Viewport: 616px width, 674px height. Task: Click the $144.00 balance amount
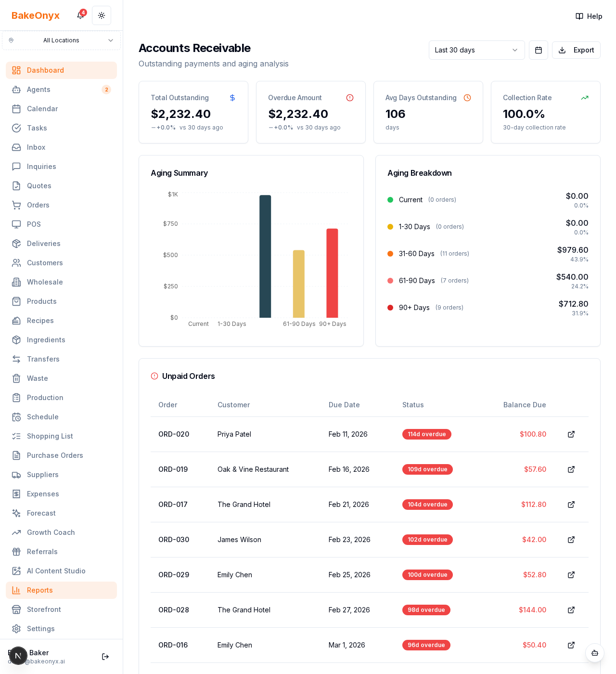click(532, 610)
